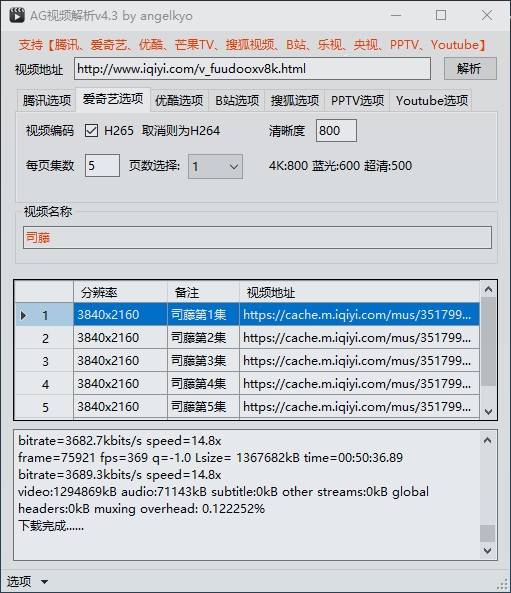
Task: Click the 司藤第3集 cell
Action: (x=203, y=361)
